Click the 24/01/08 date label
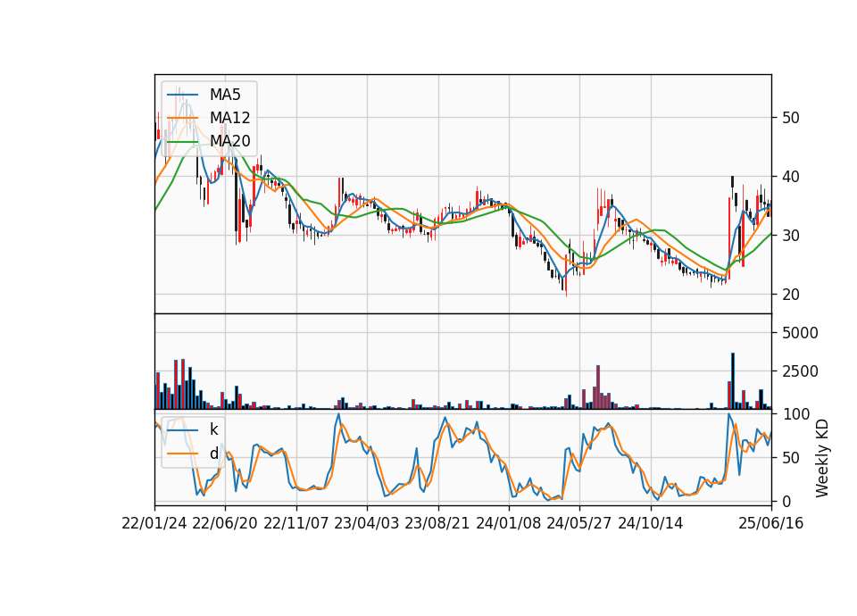 (x=509, y=523)
